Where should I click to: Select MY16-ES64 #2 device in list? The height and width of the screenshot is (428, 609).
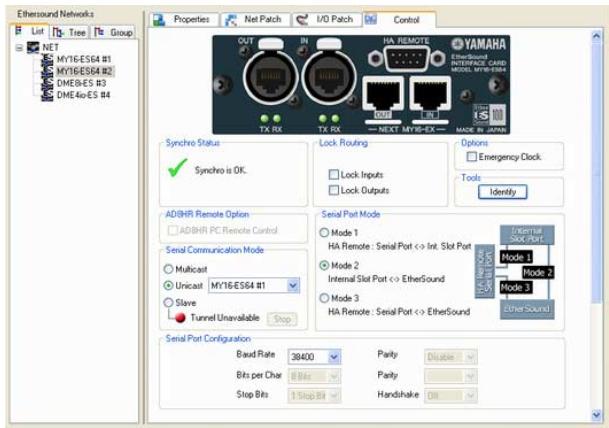point(84,71)
